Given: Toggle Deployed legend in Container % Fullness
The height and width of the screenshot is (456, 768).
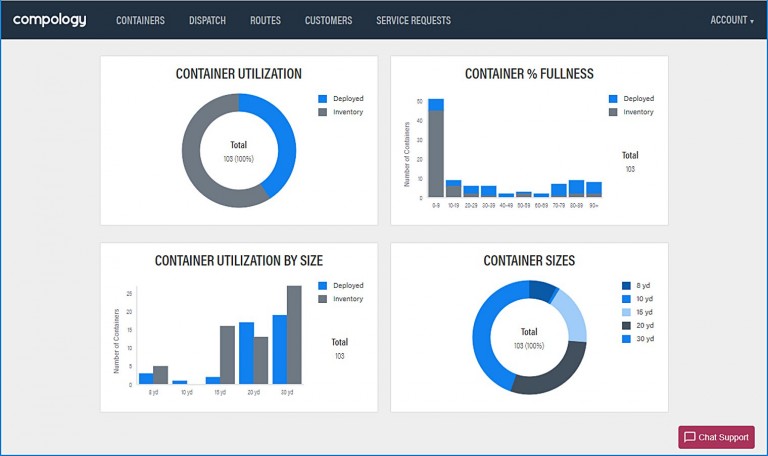Looking at the screenshot, I should [x=630, y=99].
